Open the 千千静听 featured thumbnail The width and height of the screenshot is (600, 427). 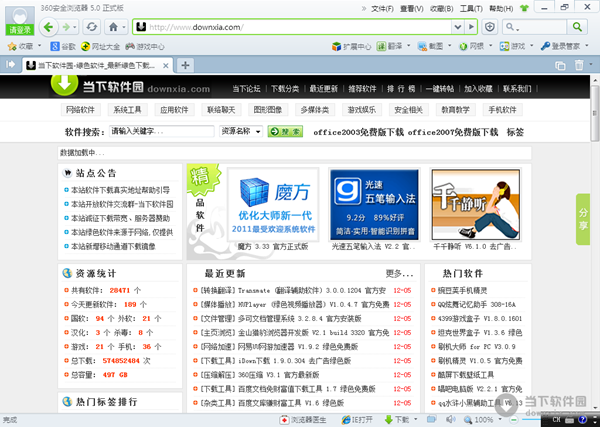[x=476, y=204]
